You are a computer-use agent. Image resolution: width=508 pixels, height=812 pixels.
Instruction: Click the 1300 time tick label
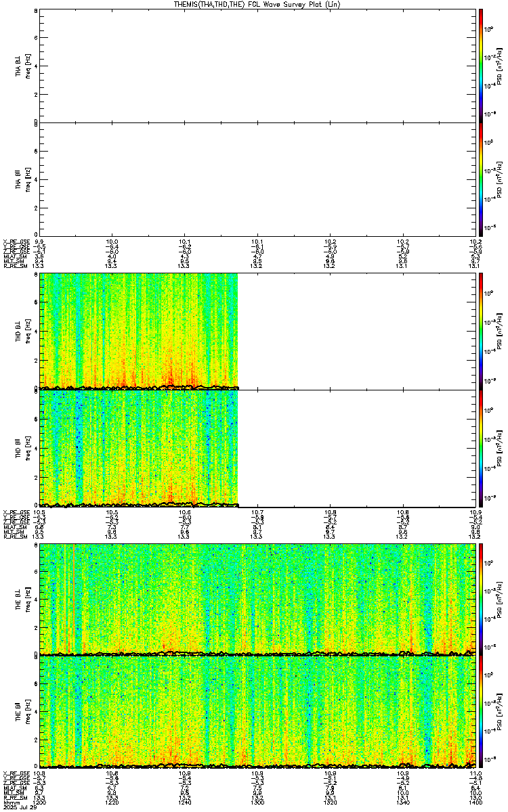(257, 802)
